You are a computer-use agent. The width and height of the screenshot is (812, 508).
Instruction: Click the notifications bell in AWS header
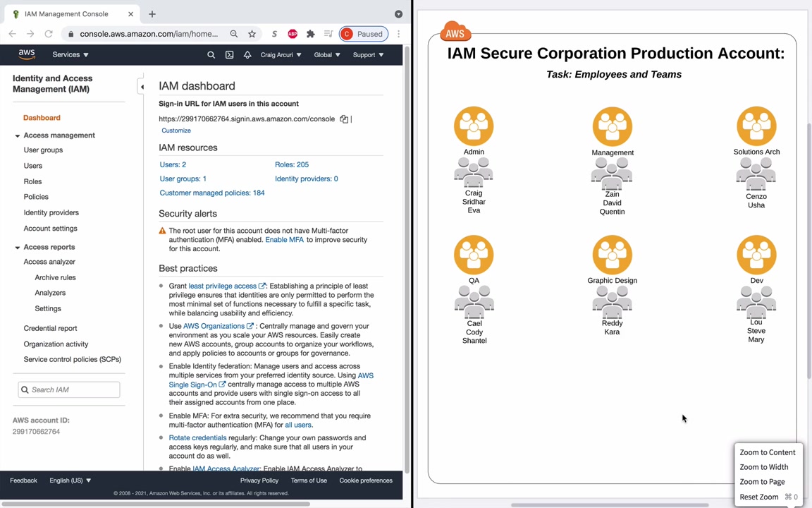247,54
